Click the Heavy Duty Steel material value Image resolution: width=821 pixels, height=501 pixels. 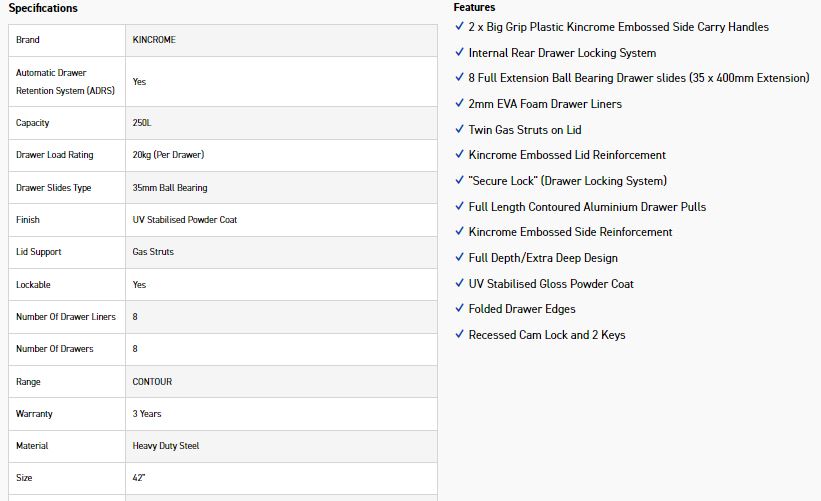coord(166,446)
